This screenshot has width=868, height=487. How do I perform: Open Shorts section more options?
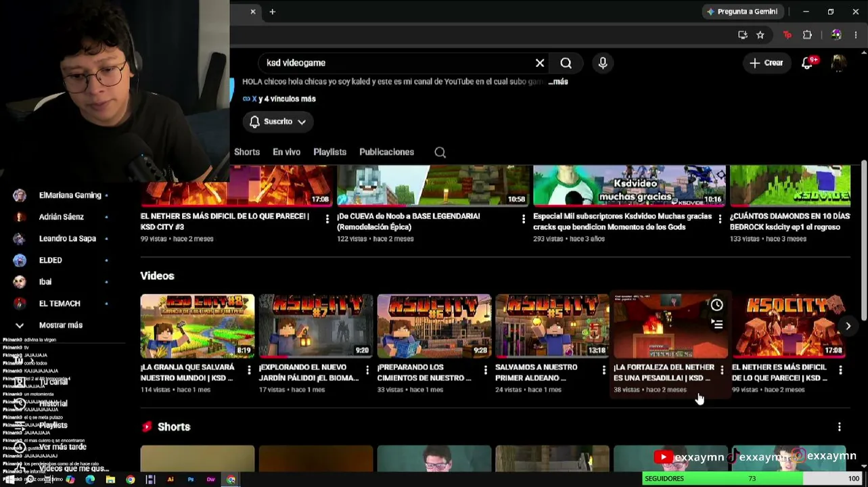[840, 427]
